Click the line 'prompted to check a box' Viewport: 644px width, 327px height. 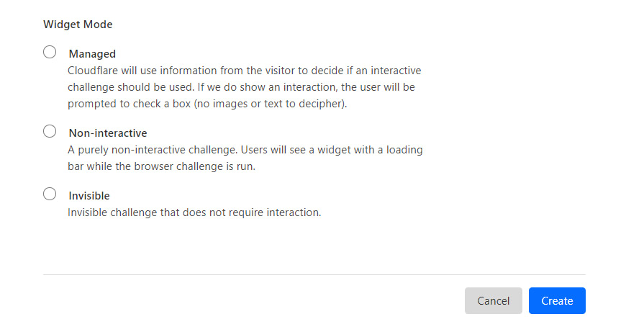pos(207,104)
